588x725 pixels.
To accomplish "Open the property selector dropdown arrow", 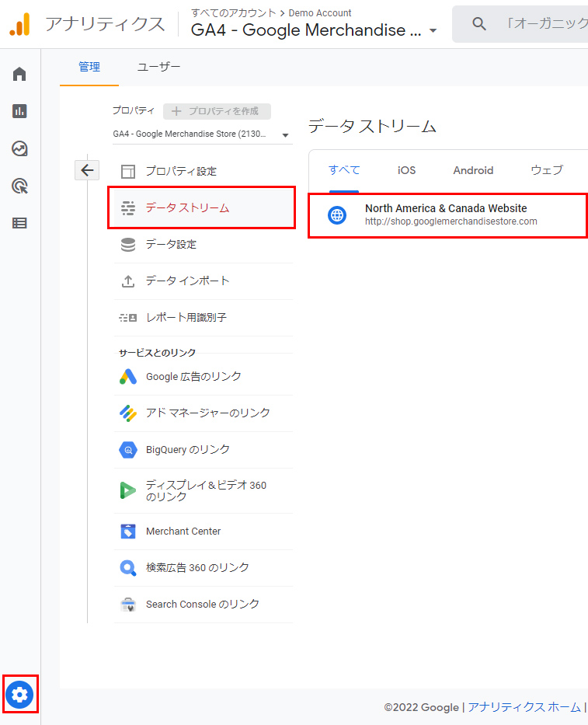I will [x=285, y=135].
